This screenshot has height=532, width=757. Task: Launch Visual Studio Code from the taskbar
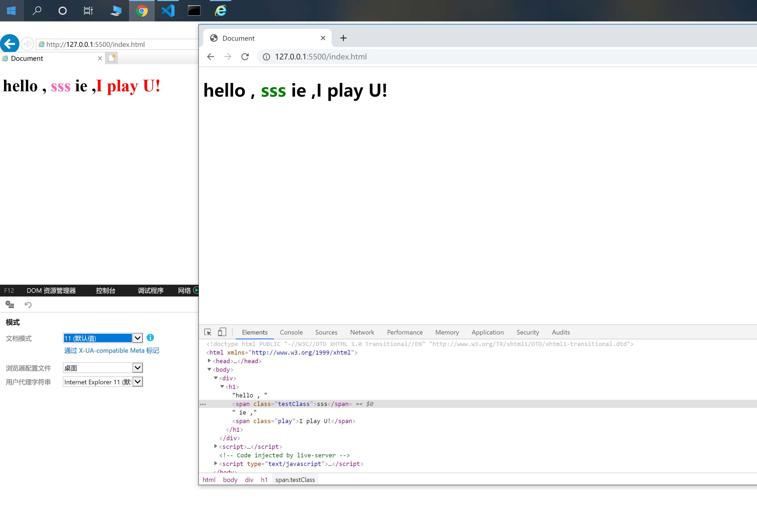(x=168, y=10)
